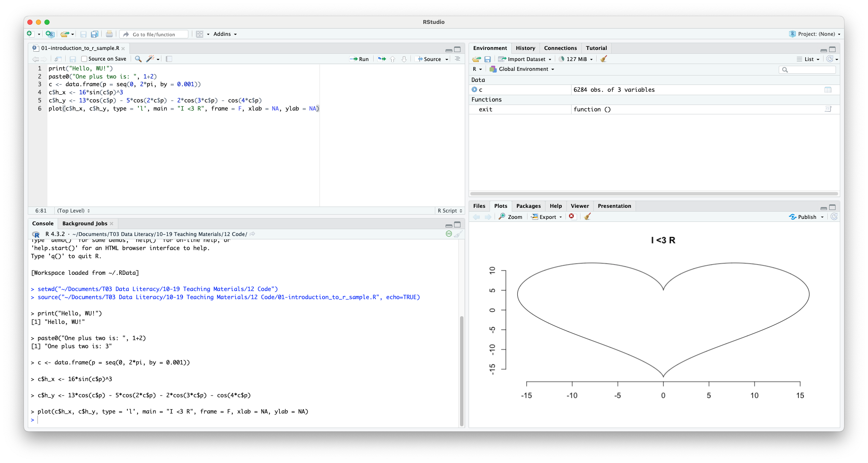Click the Compile Report notebook icon
Image resolution: width=868 pixels, height=463 pixels.
[169, 59]
